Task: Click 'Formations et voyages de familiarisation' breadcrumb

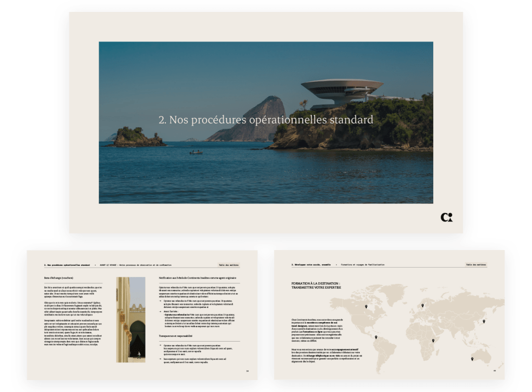Action: [363, 265]
